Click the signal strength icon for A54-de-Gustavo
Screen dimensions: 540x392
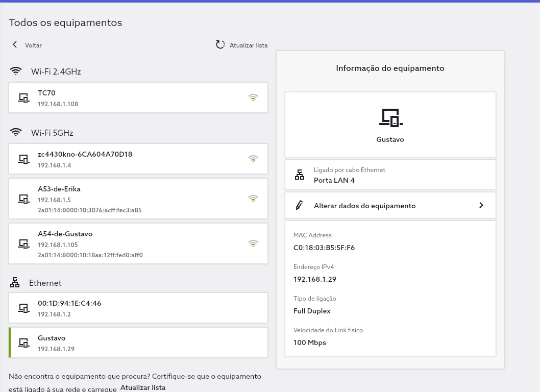point(253,243)
